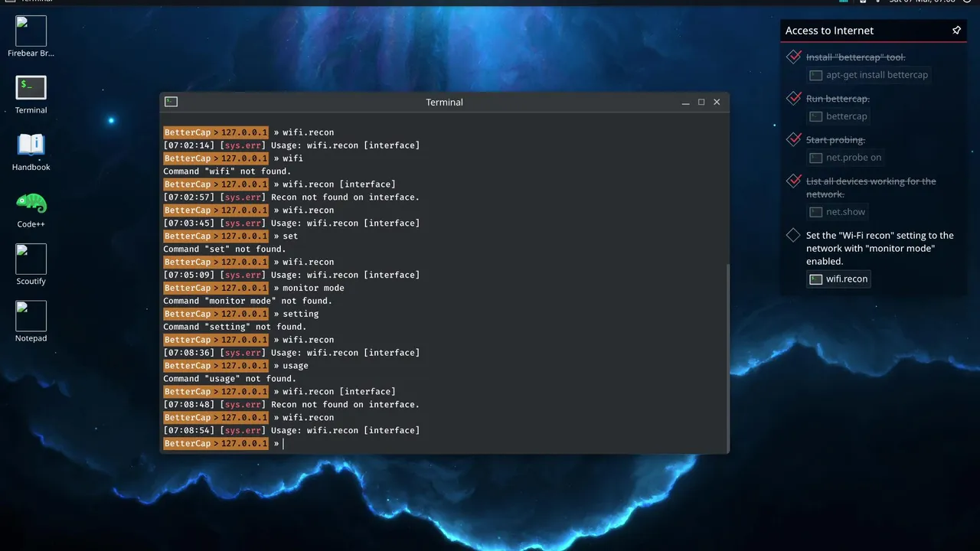Click the Terminal window title text

point(444,102)
